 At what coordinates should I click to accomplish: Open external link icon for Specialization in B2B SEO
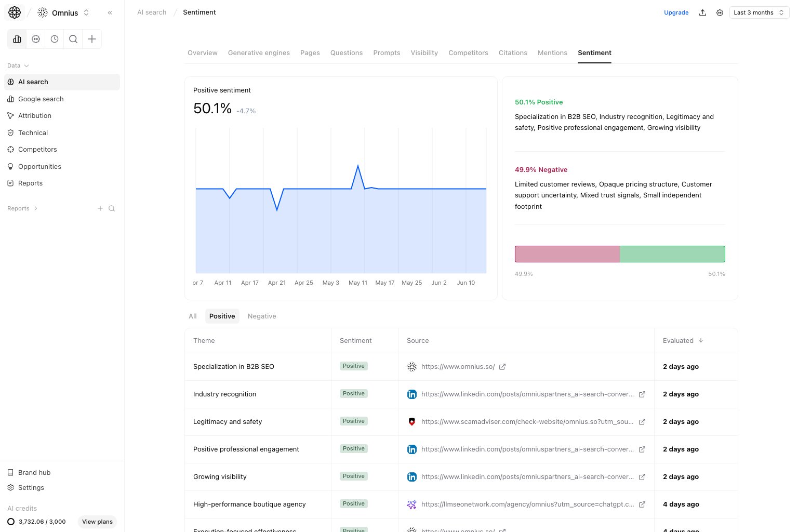(x=502, y=367)
